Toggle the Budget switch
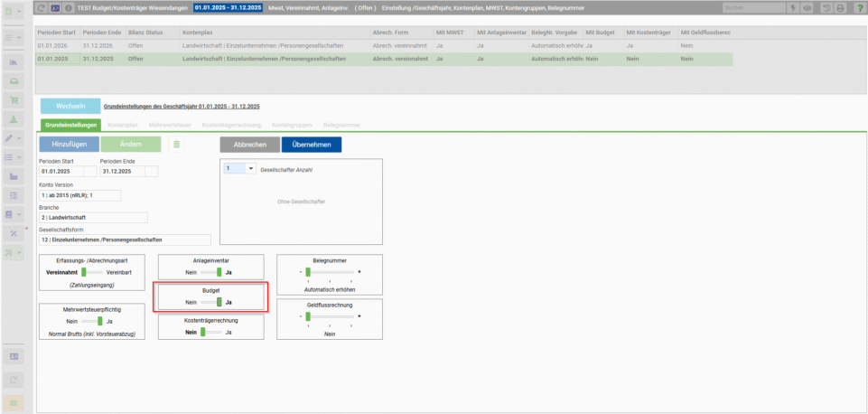The height and width of the screenshot is (414, 868). 211,302
